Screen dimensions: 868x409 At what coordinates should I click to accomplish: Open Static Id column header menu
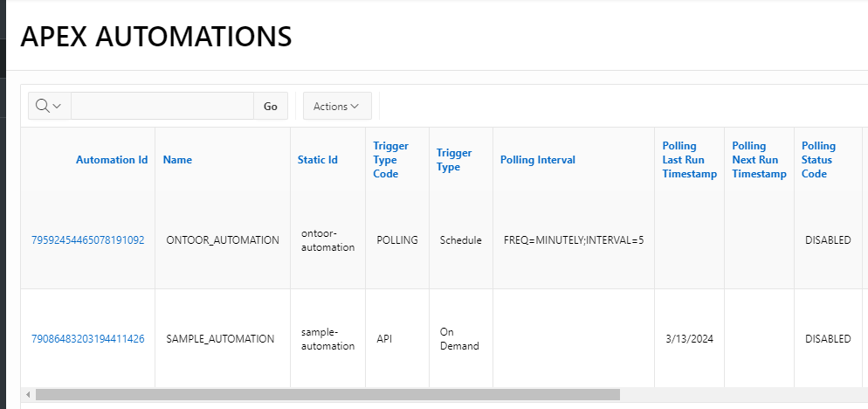(317, 160)
